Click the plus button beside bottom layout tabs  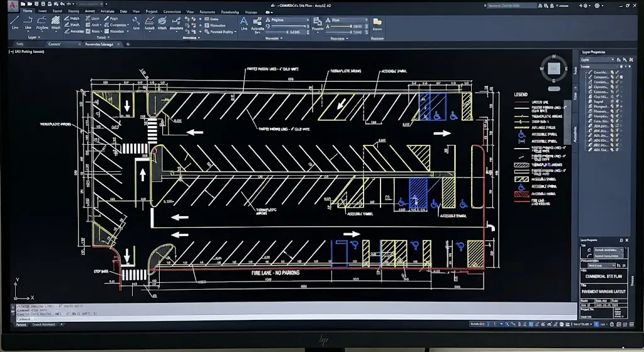[62, 324]
